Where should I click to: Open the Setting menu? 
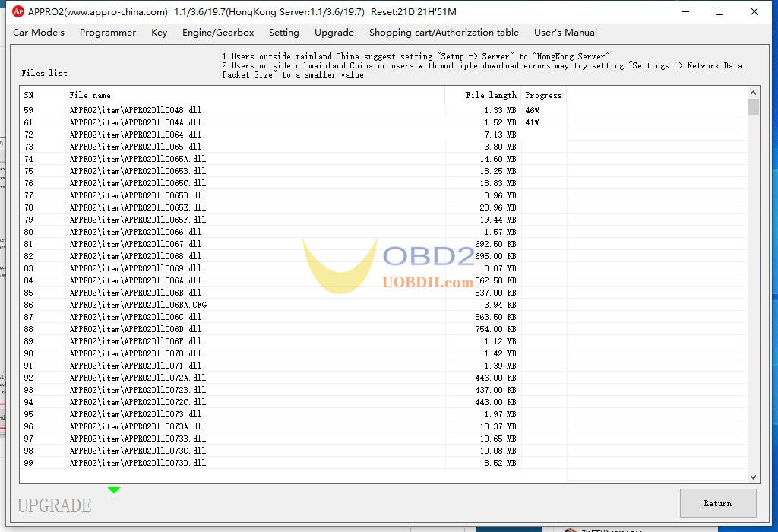[283, 33]
